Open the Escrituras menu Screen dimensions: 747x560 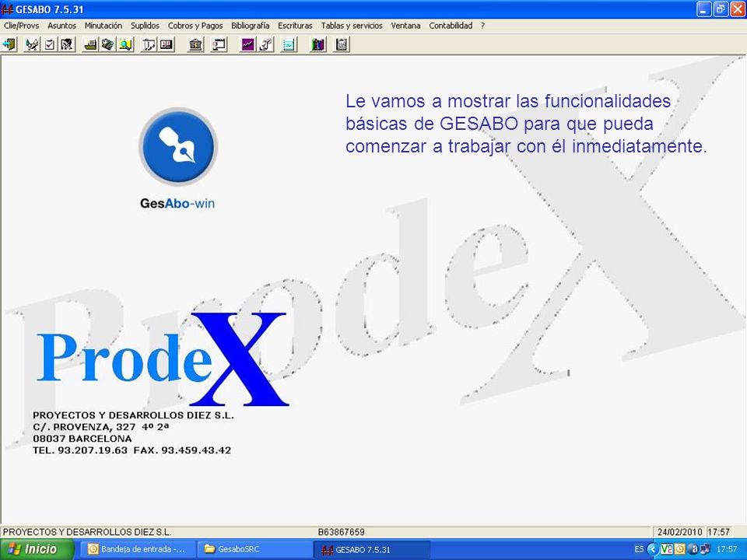pos(295,26)
